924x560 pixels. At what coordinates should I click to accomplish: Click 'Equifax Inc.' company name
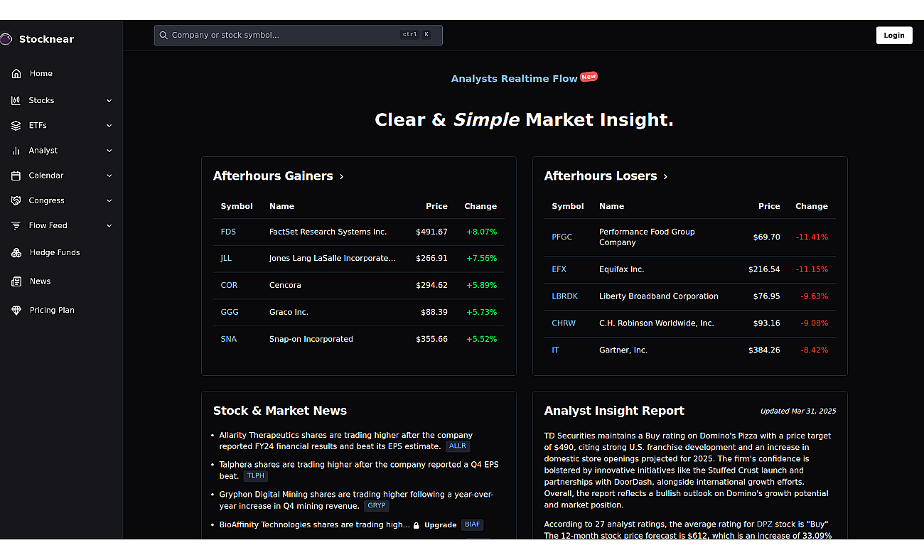pyautogui.click(x=622, y=269)
